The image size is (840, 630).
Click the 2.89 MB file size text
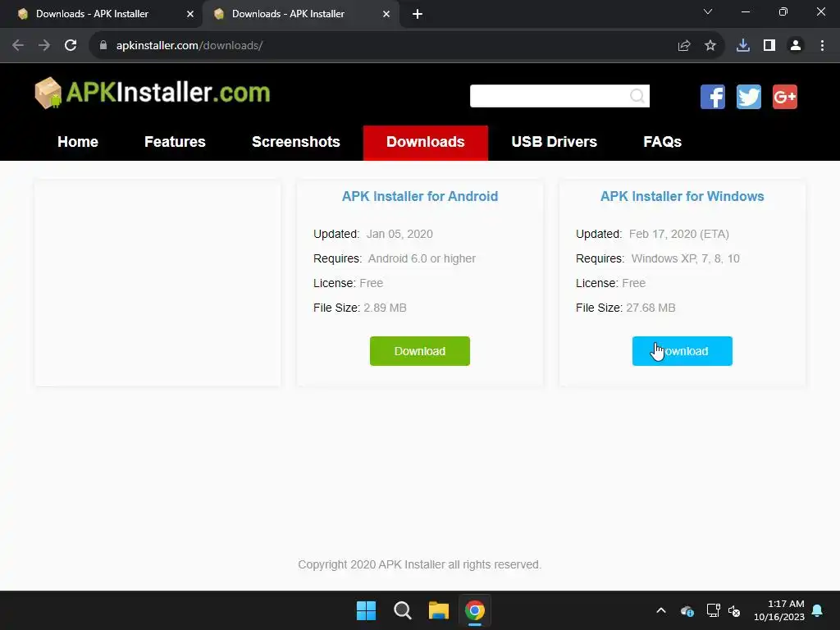tap(385, 308)
